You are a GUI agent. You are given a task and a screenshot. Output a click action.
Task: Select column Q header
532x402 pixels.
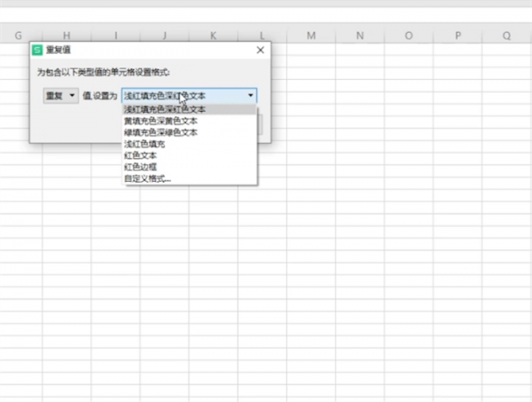tap(506, 35)
